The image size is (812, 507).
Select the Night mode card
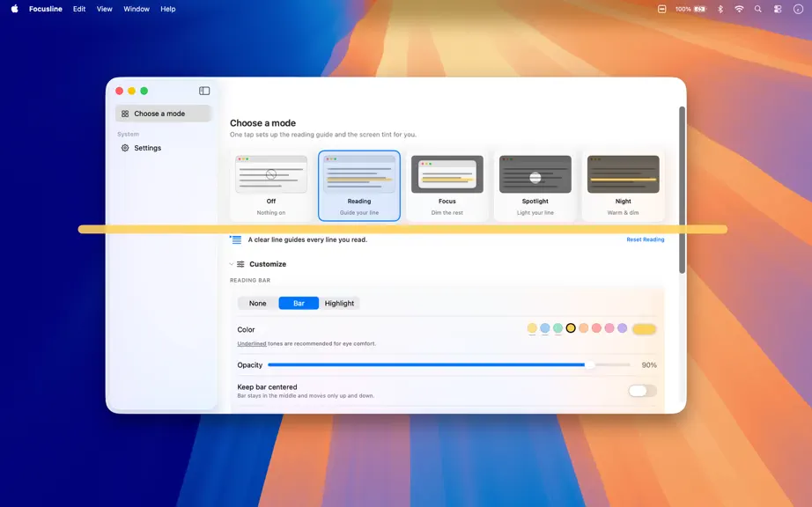pyautogui.click(x=623, y=186)
